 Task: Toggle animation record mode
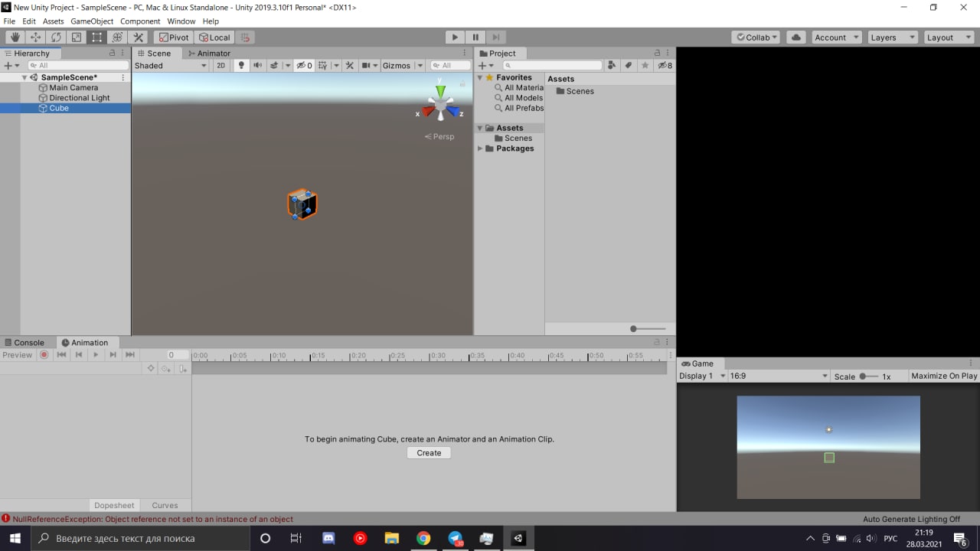click(x=44, y=354)
